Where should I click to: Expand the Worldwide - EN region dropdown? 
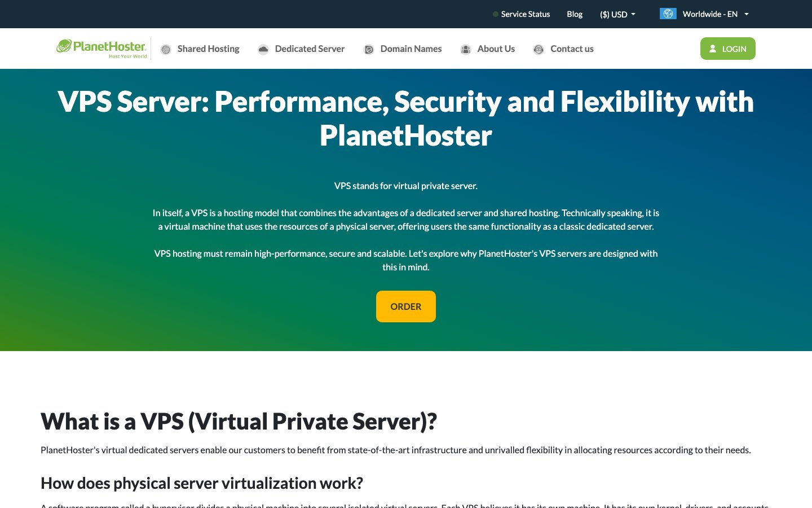704,14
